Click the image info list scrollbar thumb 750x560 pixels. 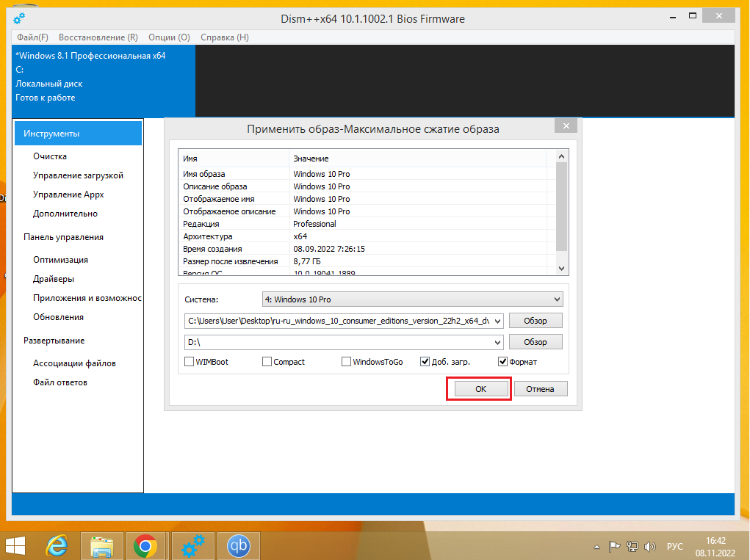(x=561, y=206)
